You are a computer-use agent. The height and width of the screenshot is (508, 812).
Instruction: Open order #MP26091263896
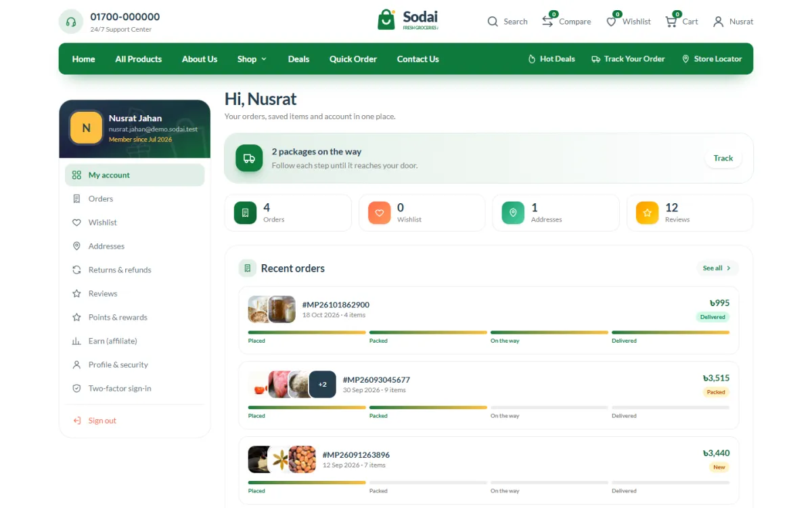(356, 455)
